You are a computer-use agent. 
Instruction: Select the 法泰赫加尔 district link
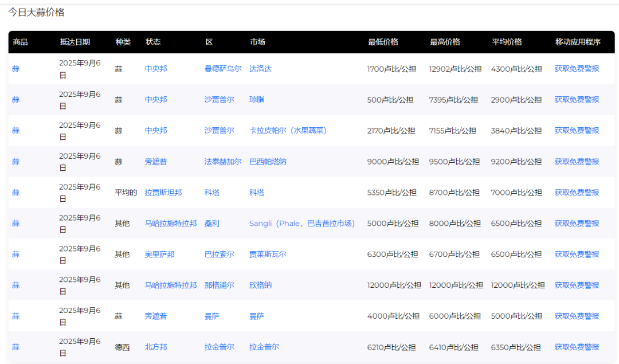[x=223, y=162]
